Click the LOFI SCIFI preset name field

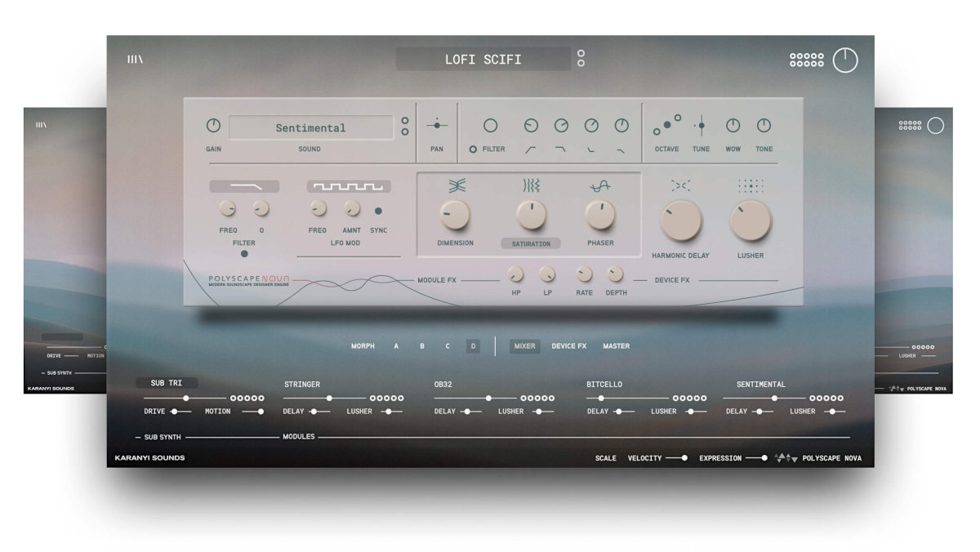pyautogui.click(x=483, y=59)
